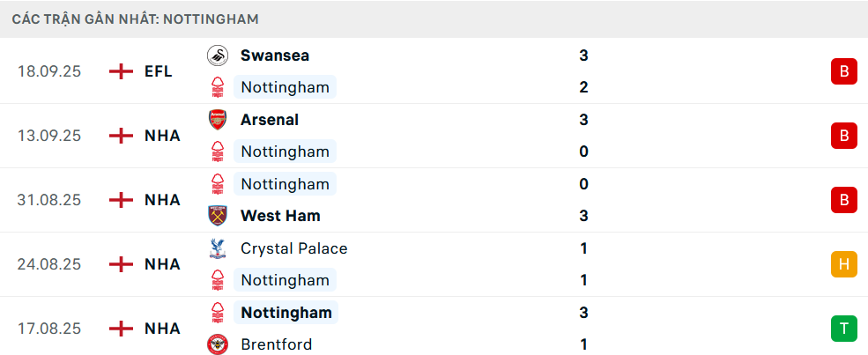Click the Swansea club crest icon
The width and height of the screenshot is (868, 355).
pyautogui.click(x=217, y=55)
